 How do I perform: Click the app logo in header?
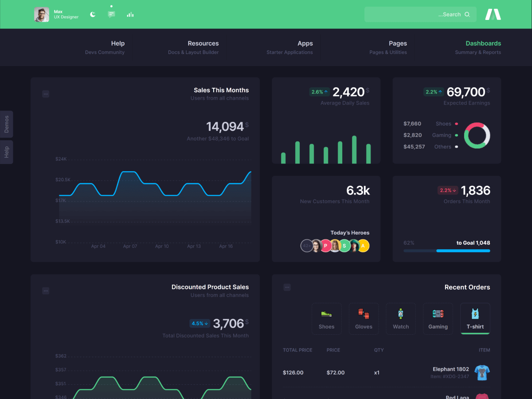(493, 14)
